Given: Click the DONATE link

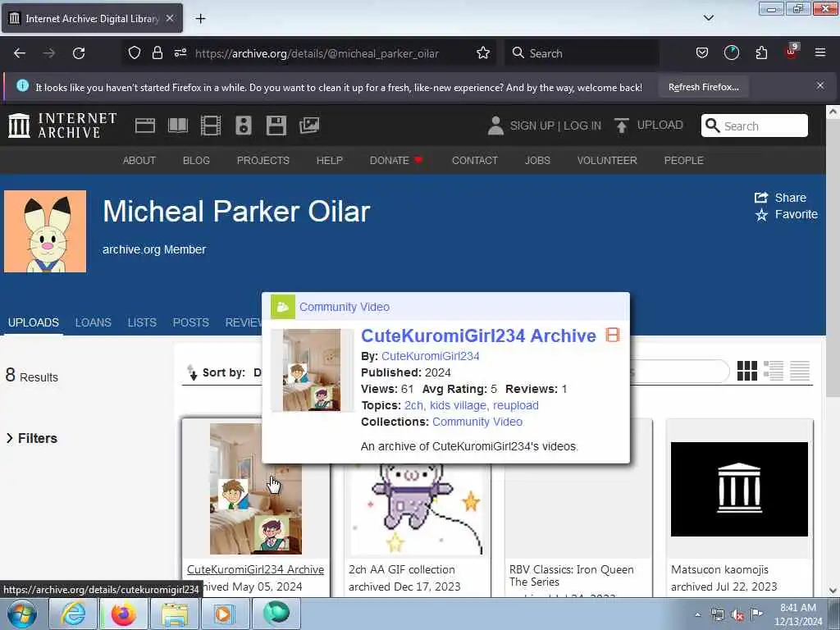Looking at the screenshot, I should click(x=396, y=160).
